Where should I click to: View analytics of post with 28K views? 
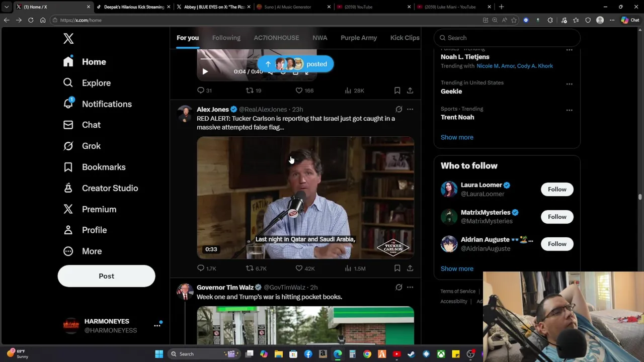354,90
